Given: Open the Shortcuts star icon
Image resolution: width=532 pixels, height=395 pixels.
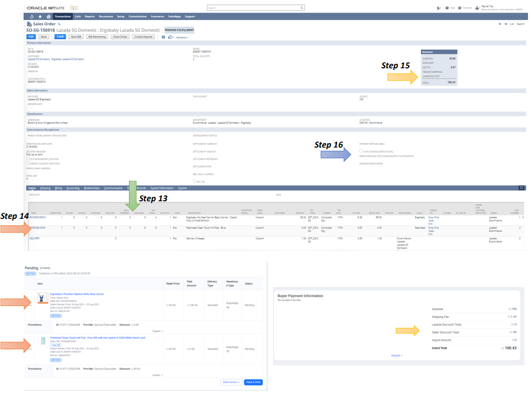Looking at the screenshot, I should pyautogui.click(x=40, y=17).
